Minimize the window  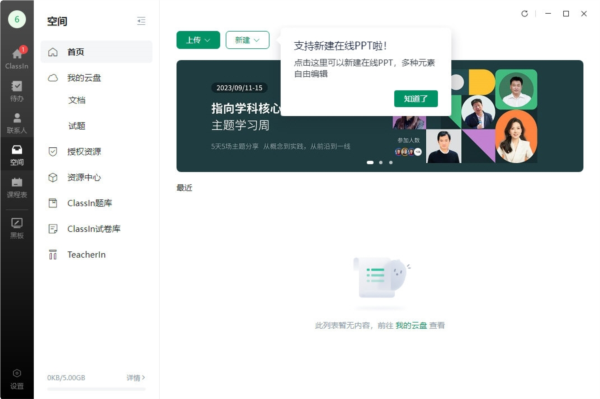548,14
